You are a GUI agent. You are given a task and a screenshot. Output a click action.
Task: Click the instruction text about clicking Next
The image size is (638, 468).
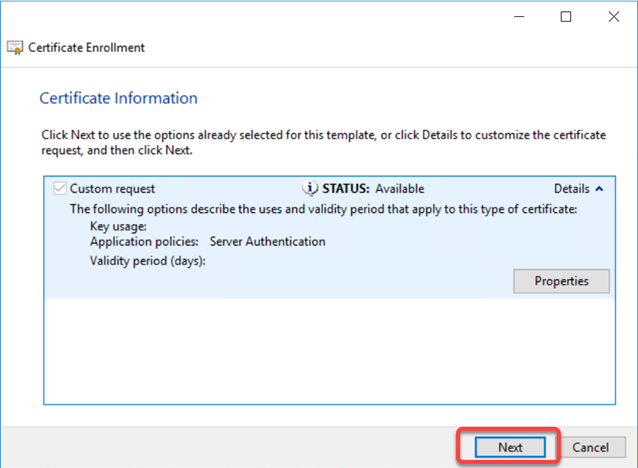tap(323, 142)
